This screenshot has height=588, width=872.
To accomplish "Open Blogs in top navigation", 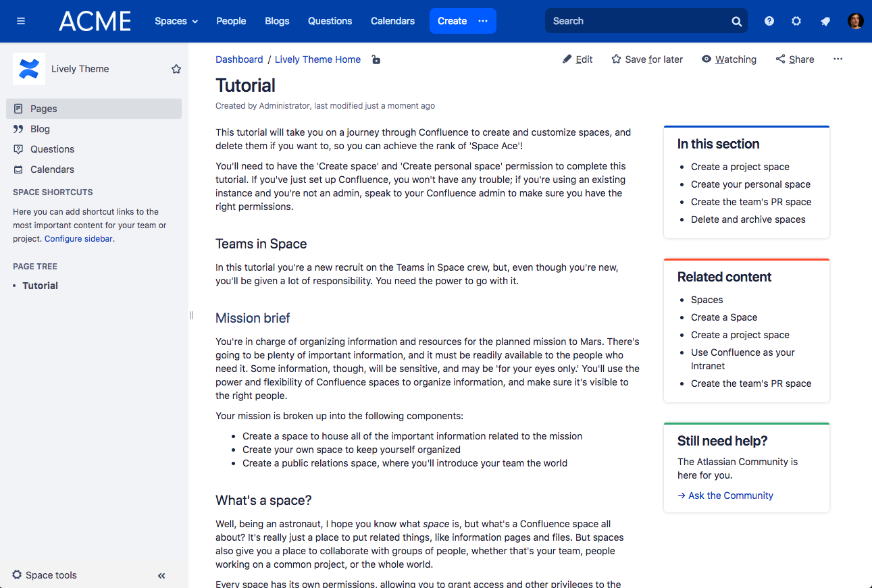I will point(277,21).
